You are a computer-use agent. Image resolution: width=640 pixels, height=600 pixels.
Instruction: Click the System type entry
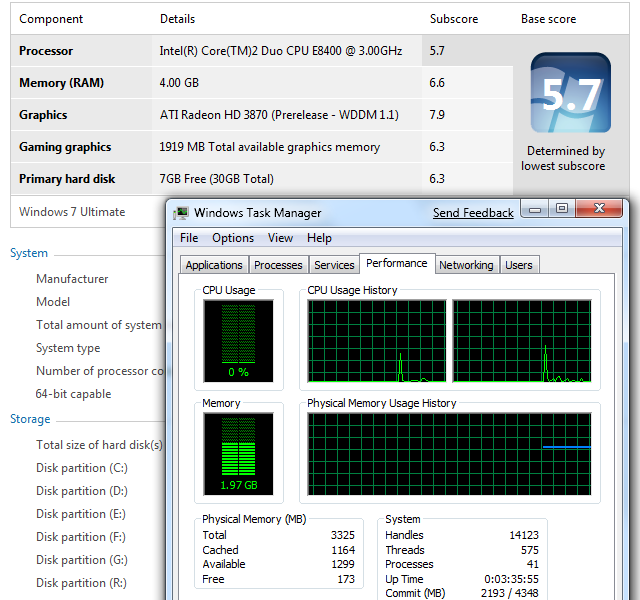pyautogui.click(x=68, y=348)
